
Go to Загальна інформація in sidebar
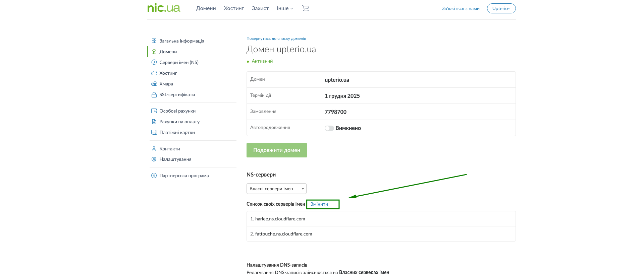coord(182,41)
